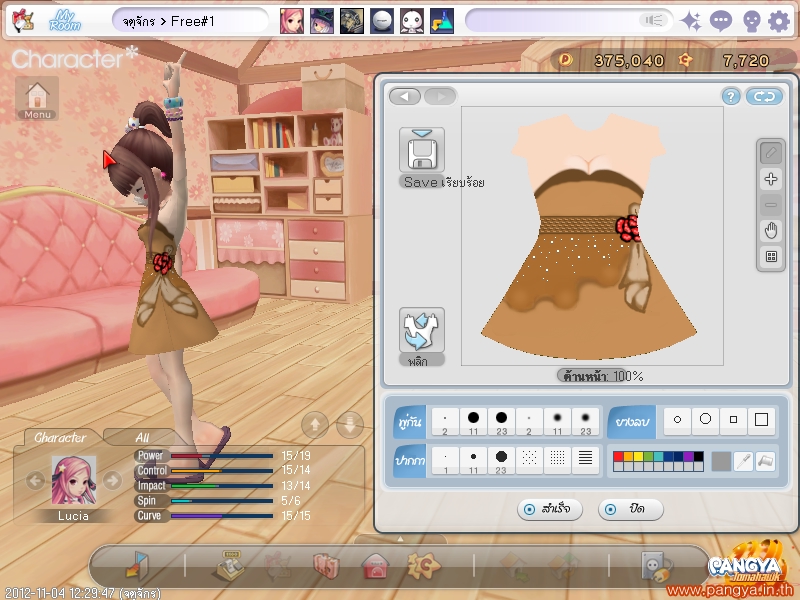Choose the large circle eraser
The height and width of the screenshot is (600, 800).
[x=705, y=421]
